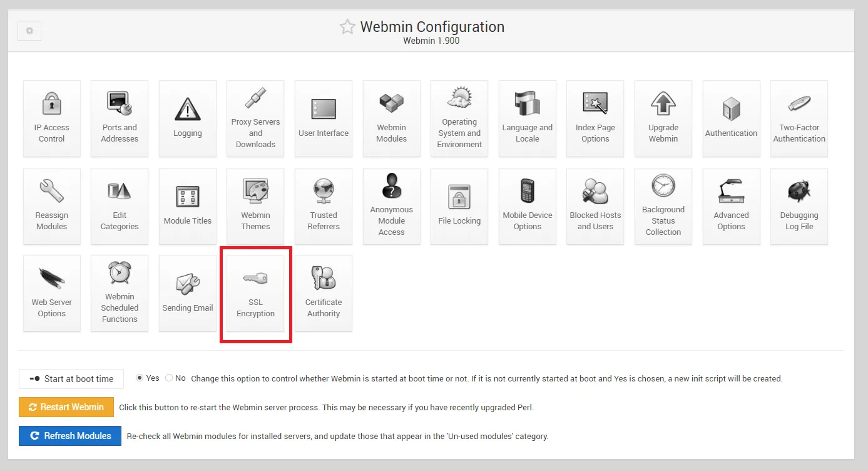Click the Start at boot time button
Screen dimensions: 868x471
click(x=71, y=379)
